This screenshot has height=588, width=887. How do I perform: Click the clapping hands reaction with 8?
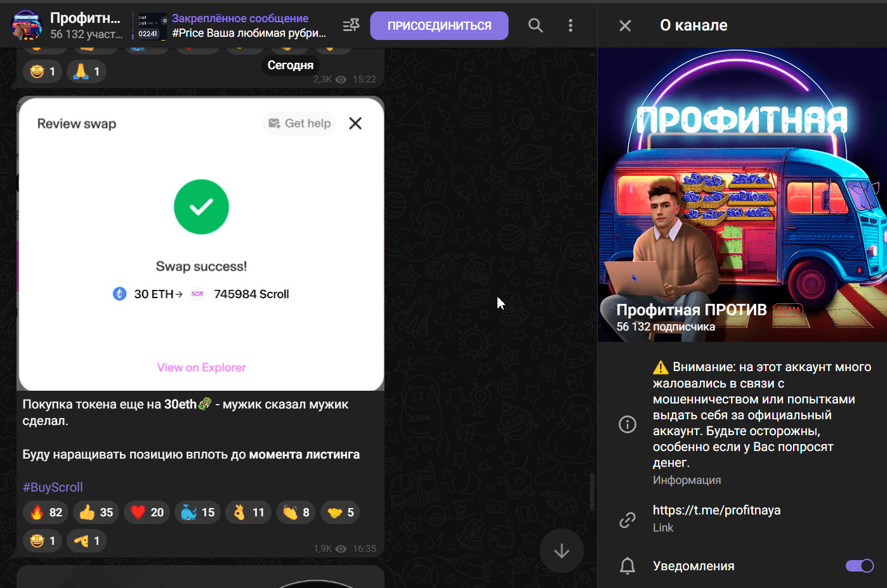pyautogui.click(x=296, y=512)
